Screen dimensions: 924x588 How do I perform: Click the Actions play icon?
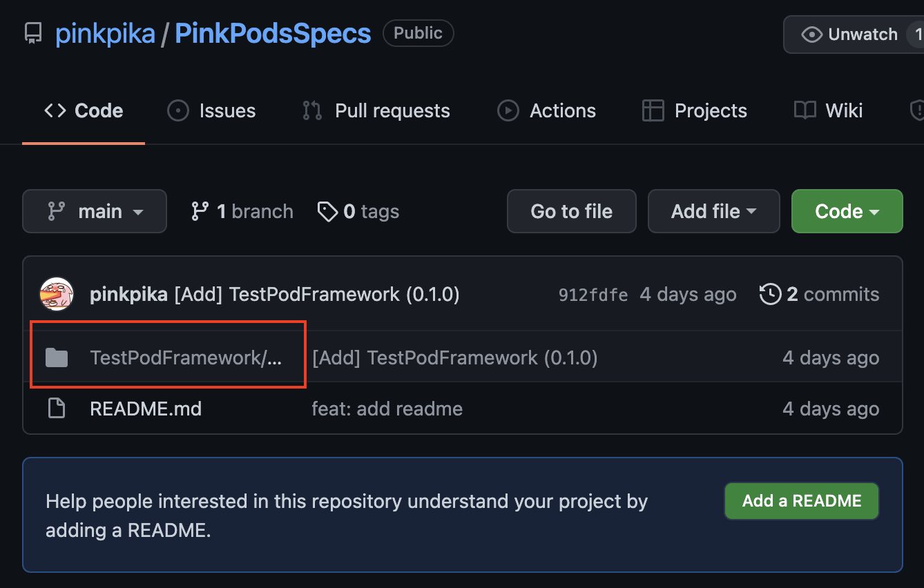508,110
